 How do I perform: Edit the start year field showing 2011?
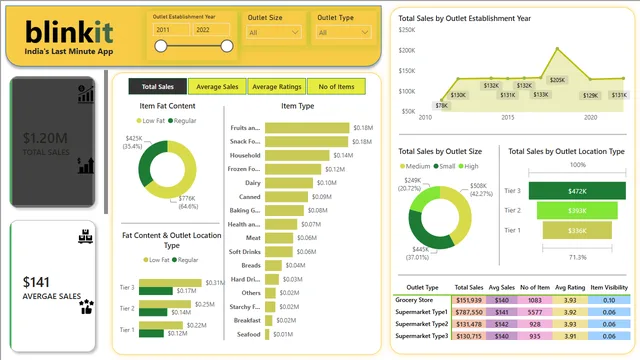[171, 30]
